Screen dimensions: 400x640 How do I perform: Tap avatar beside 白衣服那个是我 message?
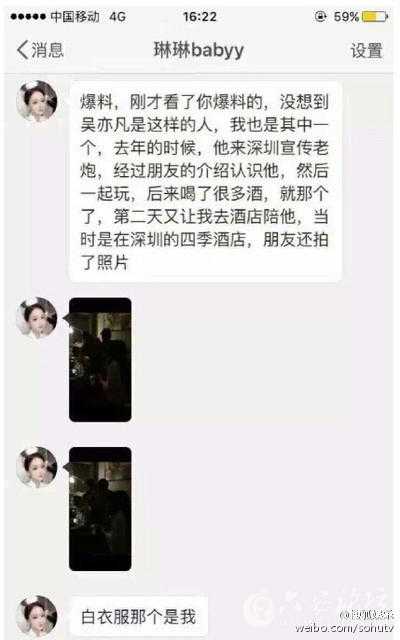(37, 616)
